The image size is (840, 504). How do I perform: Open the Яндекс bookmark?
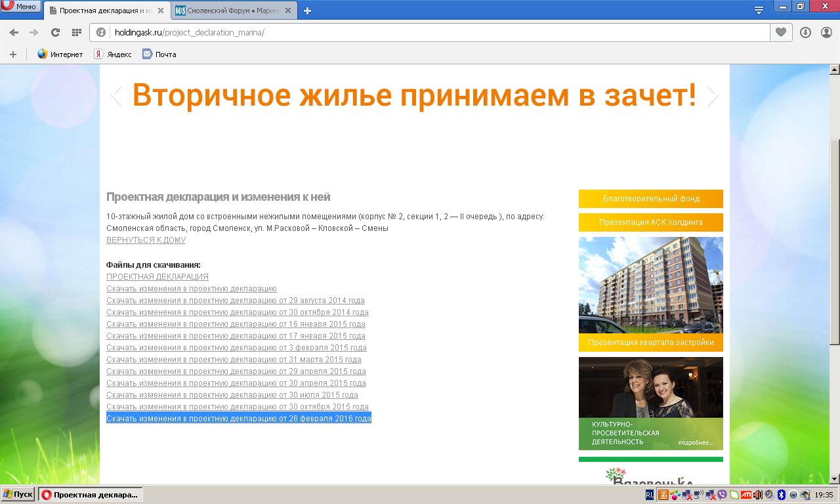(x=113, y=54)
